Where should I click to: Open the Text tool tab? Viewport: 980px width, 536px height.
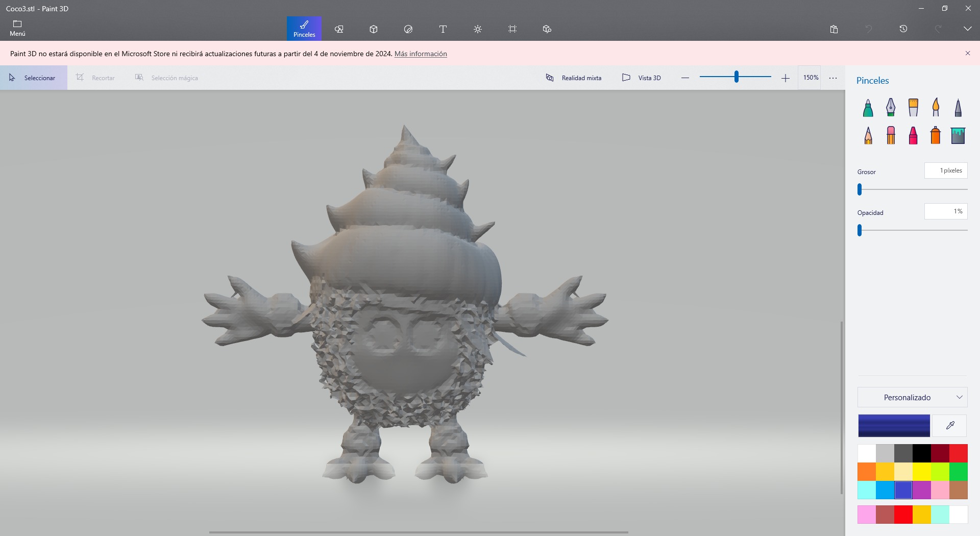[x=443, y=29]
